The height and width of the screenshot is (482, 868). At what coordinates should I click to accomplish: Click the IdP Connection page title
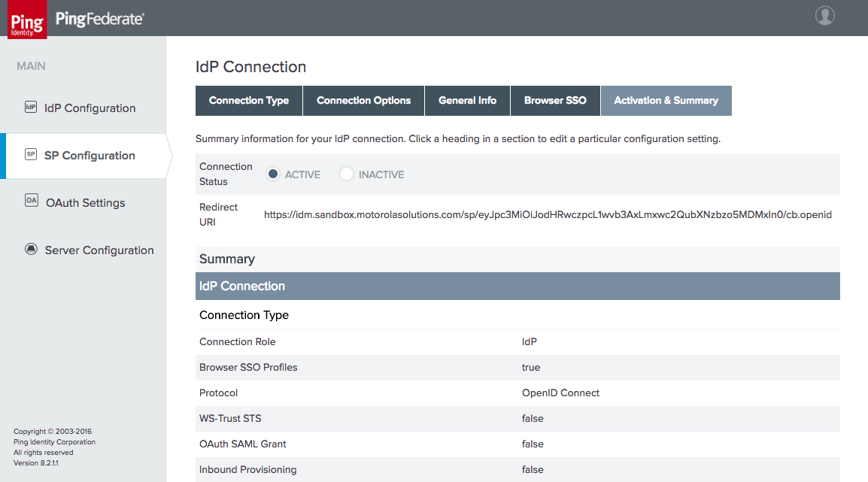click(250, 66)
